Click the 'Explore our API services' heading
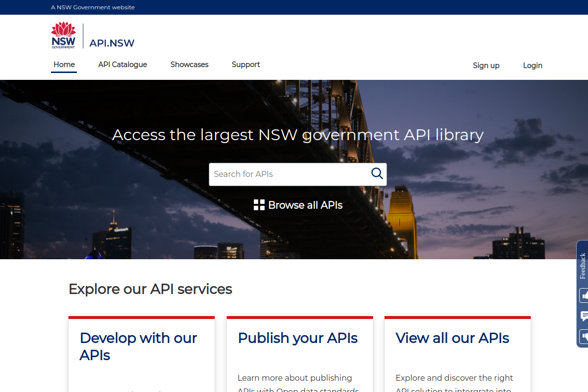This screenshot has height=392, width=588. (150, 289)
